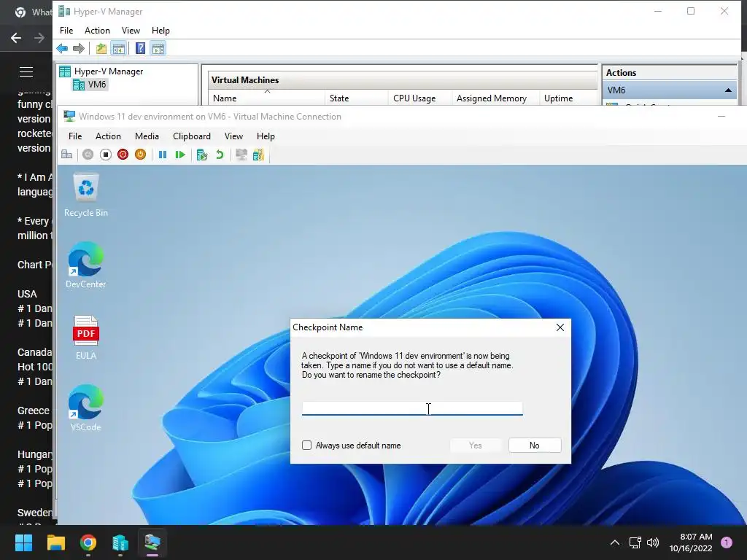Open the notification badge in the taskbar
This screenshot has width=747, height=560.
[727, 542]
